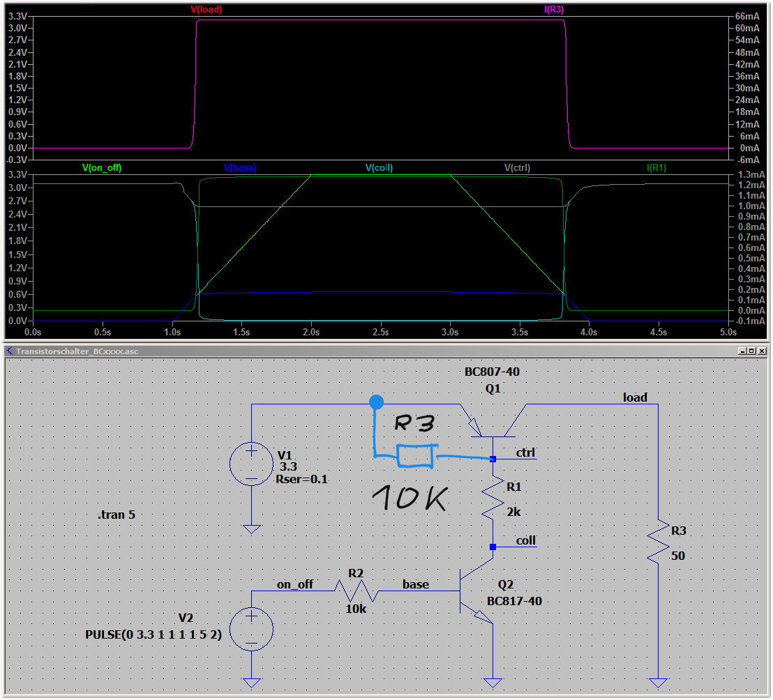
Task: Click the V(base) trace label
Action: click(240, 167)
